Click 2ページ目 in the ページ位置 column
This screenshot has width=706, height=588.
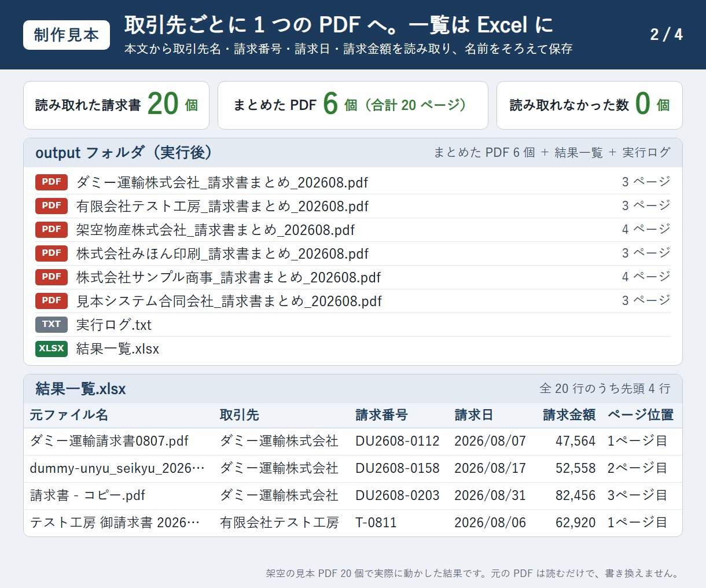click(x=638, y=468)
